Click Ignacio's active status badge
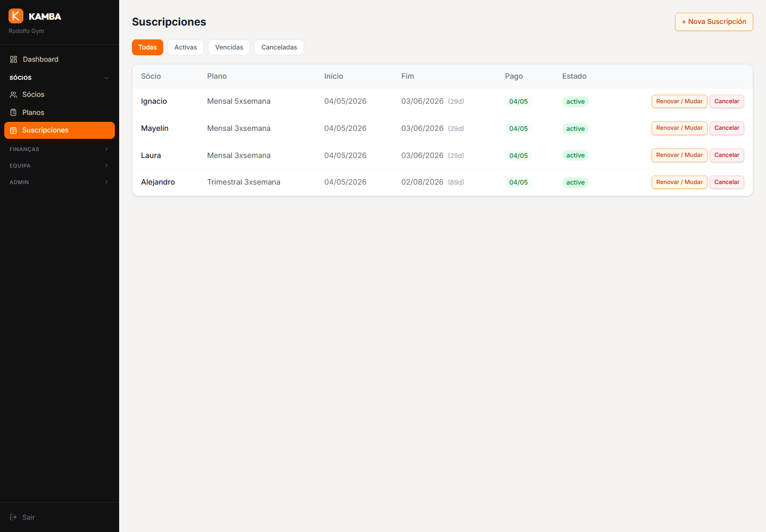Image resolution: width=766 pixels, height=532 pixels. [576, 102]
